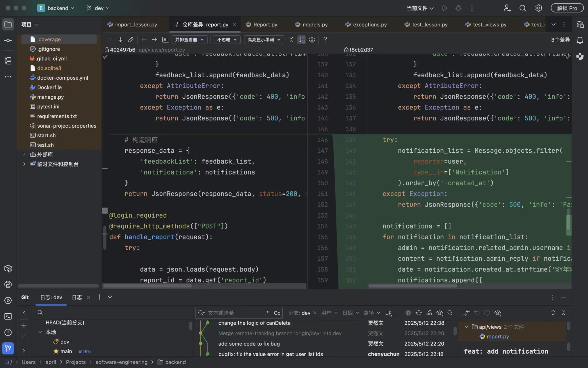
Task: Open the 当前文件 run configuration dropdown
Action: [420, 8]
